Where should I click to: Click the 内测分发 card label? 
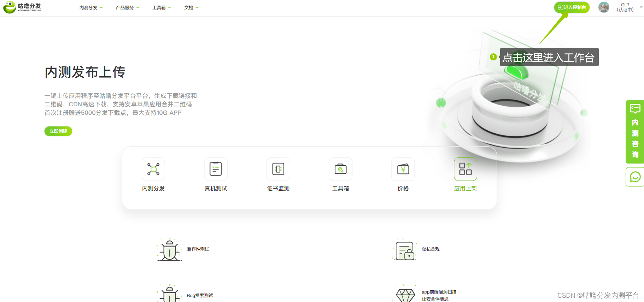point(153,189)
